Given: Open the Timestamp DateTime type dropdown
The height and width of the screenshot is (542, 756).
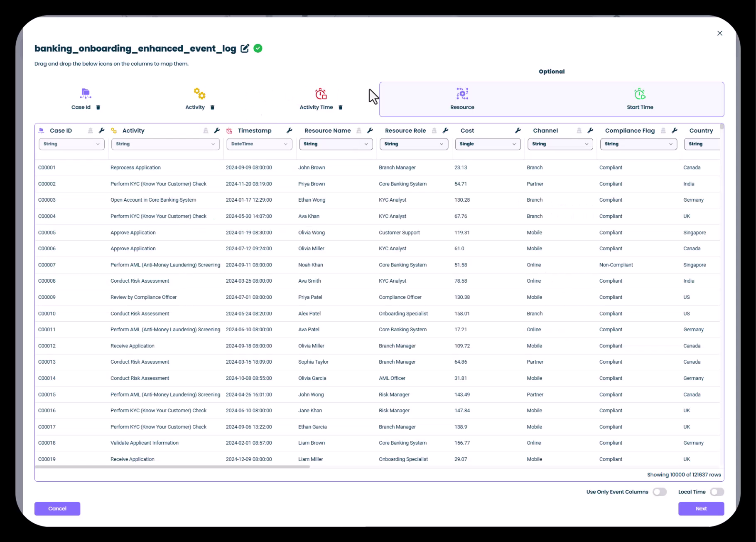Looking at the screenshot, I should point(259,144).
